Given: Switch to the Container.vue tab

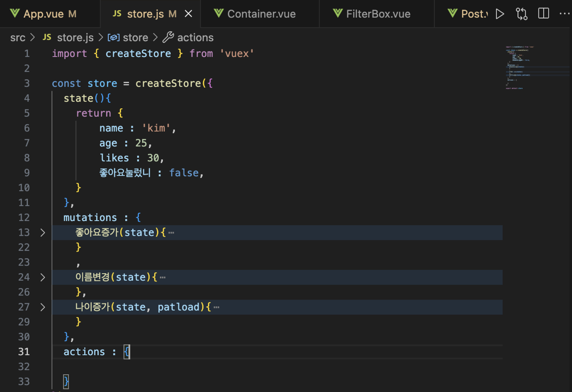Looking at the screenshot, I should pos(260,13).
